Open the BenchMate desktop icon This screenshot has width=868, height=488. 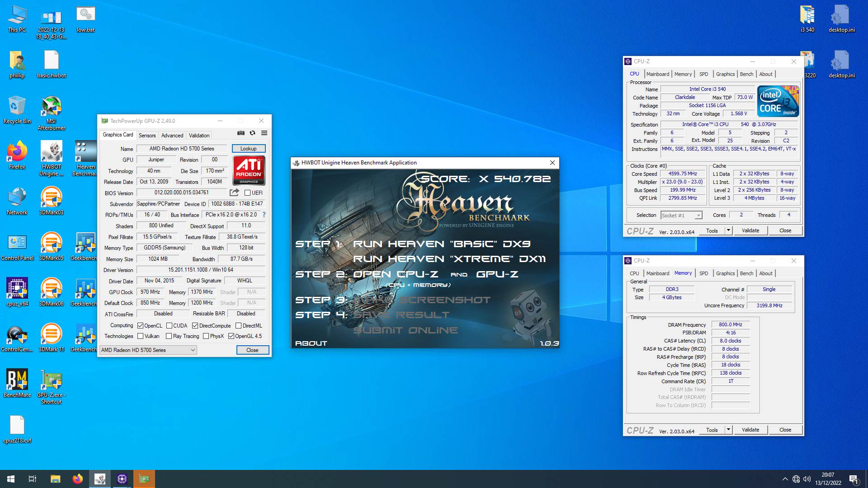click(17, 384)
